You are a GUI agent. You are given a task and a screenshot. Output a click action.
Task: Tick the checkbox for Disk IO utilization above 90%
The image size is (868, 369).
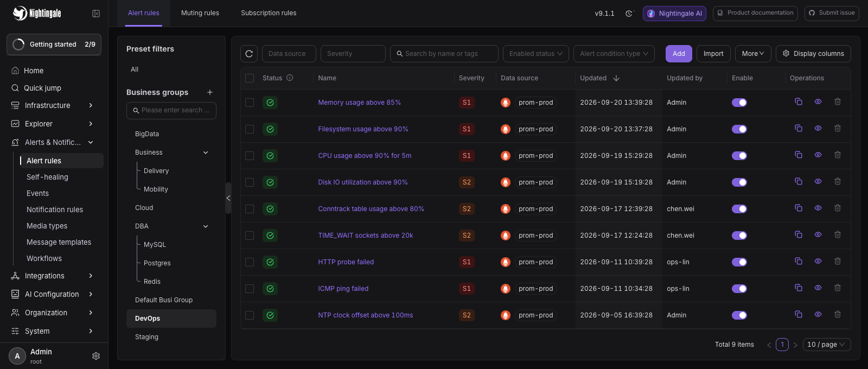250,182
